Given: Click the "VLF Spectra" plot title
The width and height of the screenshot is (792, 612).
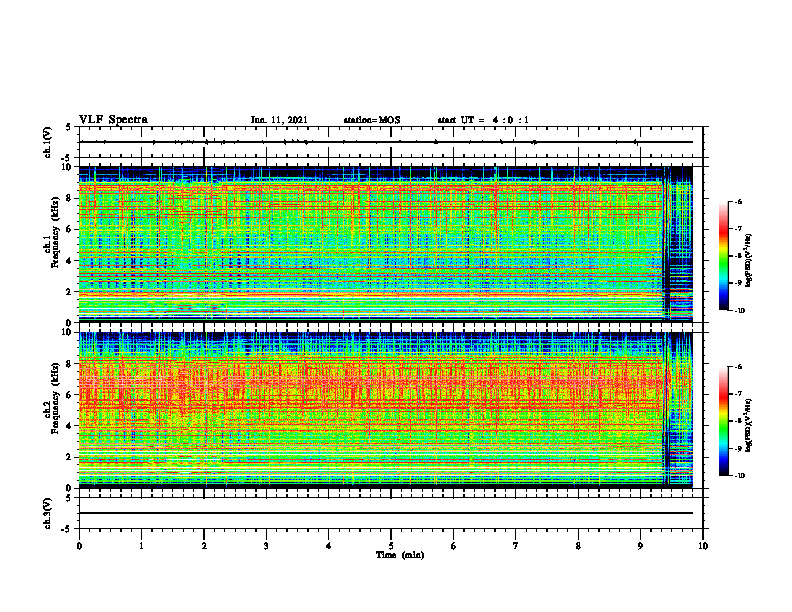Looking at the screenshot, I should click(x=113, y=120).
